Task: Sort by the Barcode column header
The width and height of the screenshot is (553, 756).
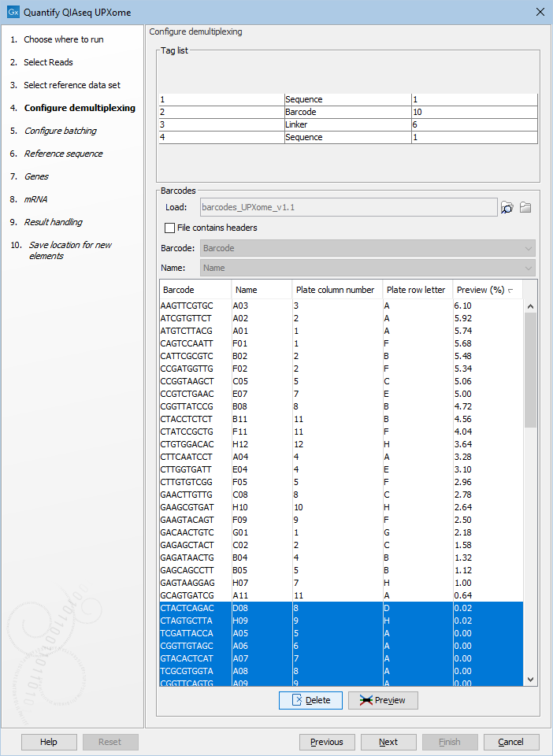Action: pos(195,290)
